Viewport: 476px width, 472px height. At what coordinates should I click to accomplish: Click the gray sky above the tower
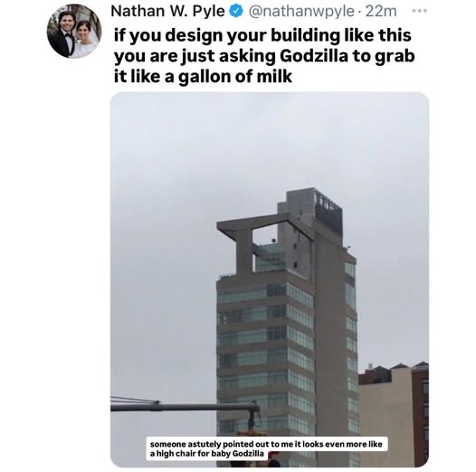[x=269, y=141]
